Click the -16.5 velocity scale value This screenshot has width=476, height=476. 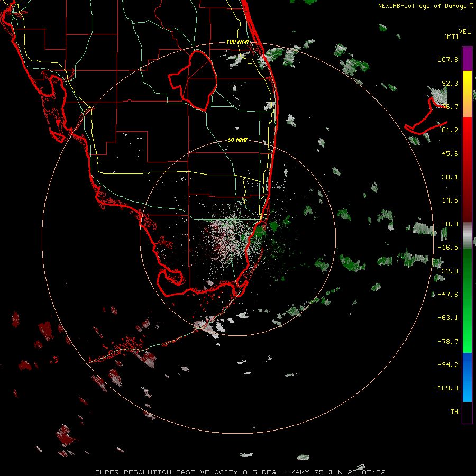tap(448, 248)
